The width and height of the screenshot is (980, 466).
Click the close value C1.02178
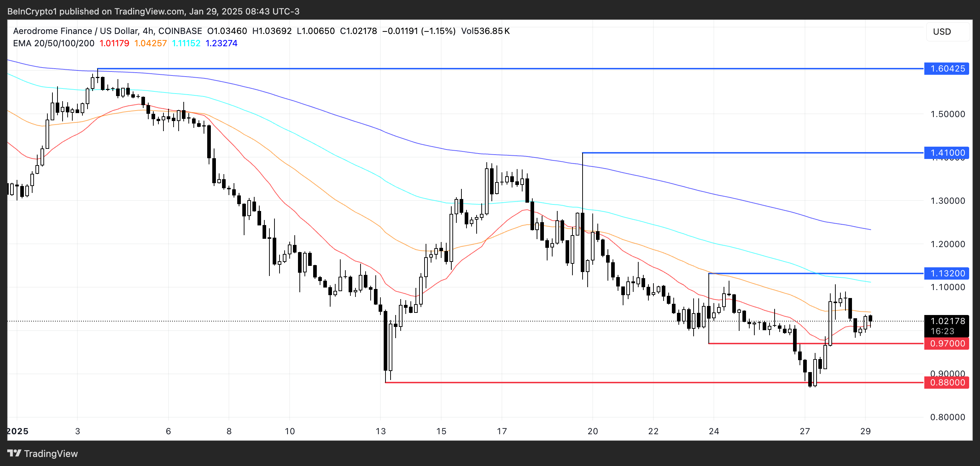pyautogui.click(x=358, y=31)
